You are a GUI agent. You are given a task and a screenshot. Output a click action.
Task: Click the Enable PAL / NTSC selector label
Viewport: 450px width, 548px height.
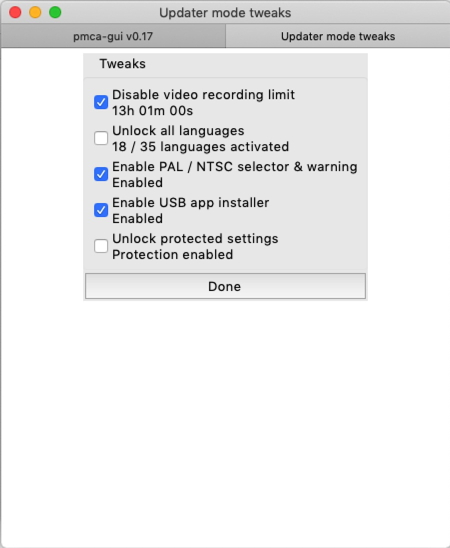point(235,167)
